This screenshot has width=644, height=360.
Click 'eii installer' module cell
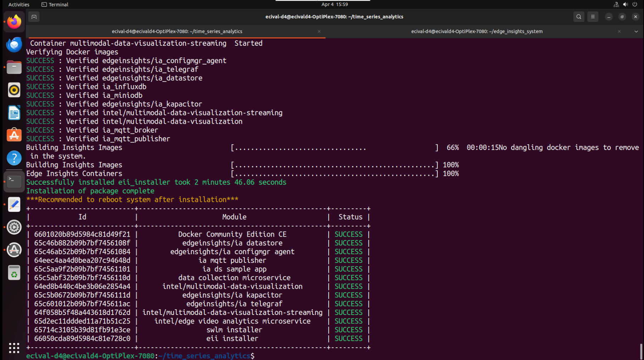click(x=232, y=339)
